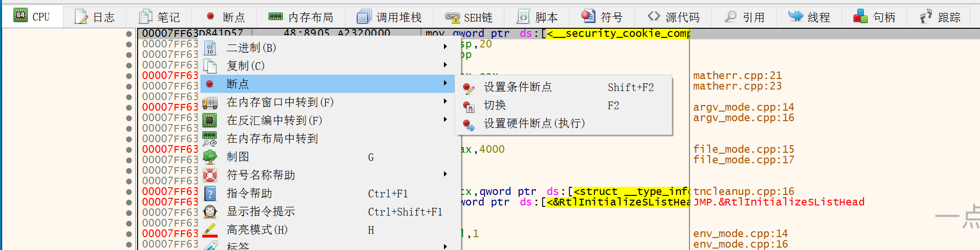Expand the 符号名称帮助 submenu arrow
This screenshot has width=980, height=250.
445,174
